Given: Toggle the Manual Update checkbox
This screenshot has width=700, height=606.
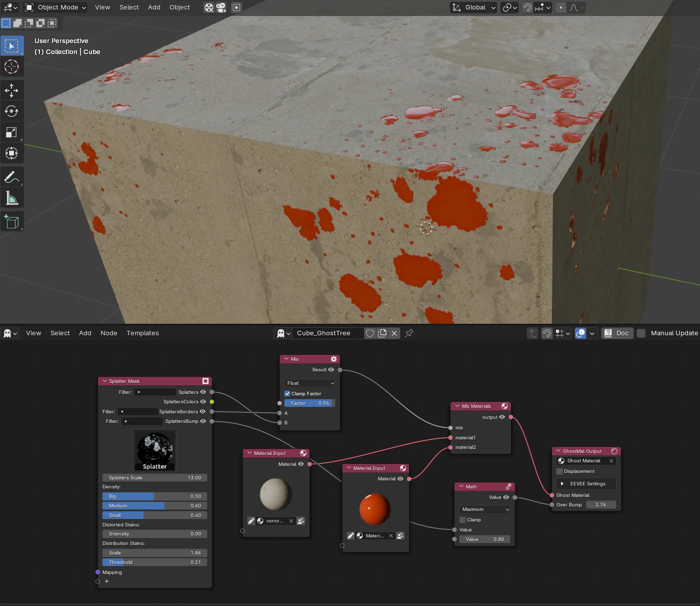Looking at the screenshot, I should click(x=641, y=333).
